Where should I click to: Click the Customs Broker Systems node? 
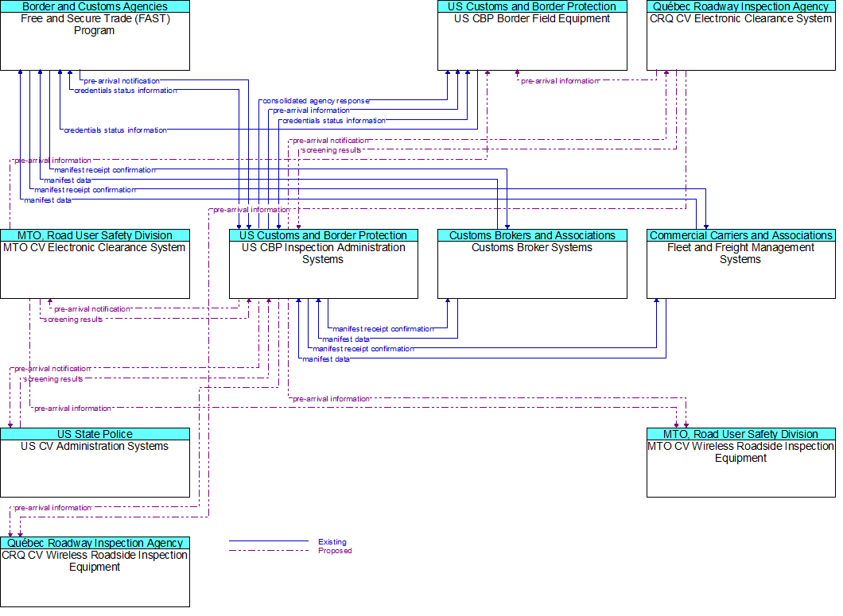coord(532,264)
